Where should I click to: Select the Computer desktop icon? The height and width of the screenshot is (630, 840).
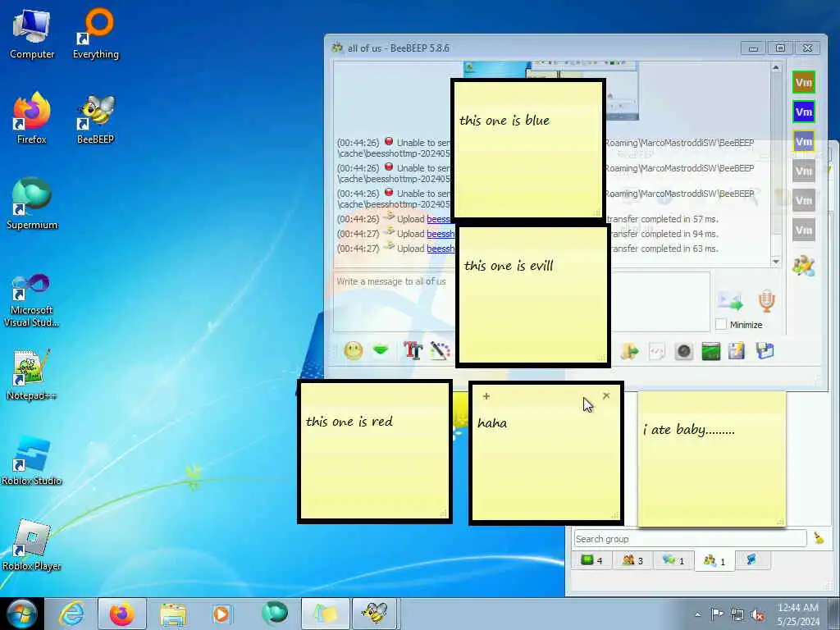pos(32,33)
